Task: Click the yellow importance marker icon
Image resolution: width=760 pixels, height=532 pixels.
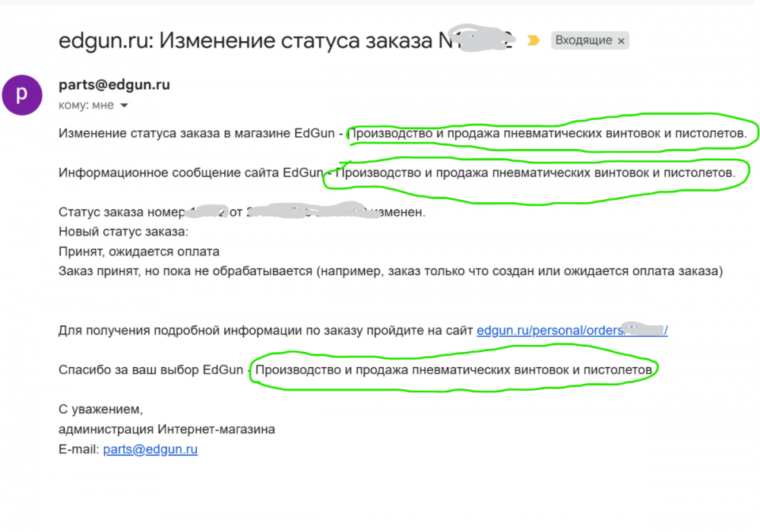Action: tap(533, 41)
